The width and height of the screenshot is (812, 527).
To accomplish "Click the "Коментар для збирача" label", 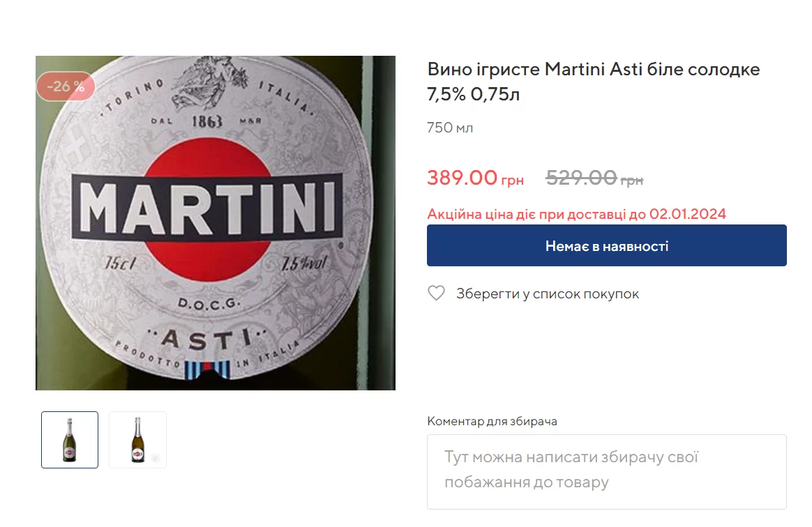I will tap(492, 421).
